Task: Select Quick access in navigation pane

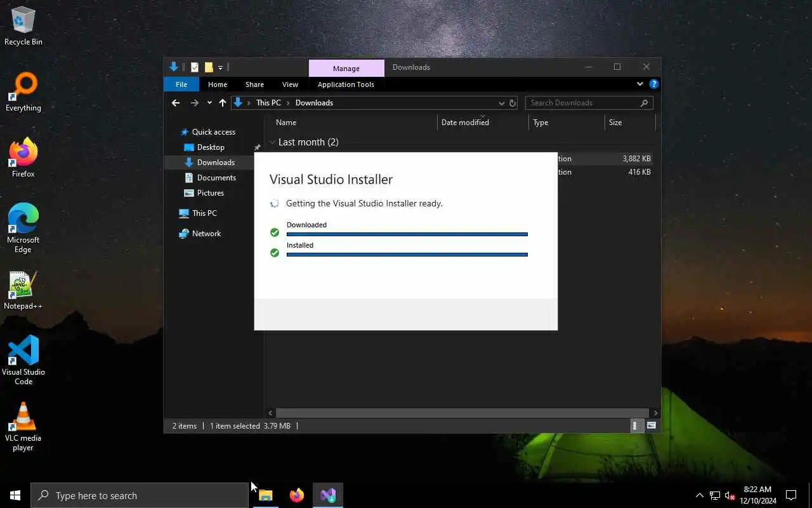Action: point(214,132)
